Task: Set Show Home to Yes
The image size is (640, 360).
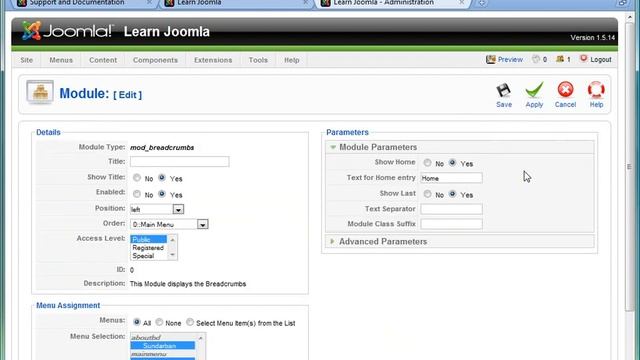Action: coord(452,162)
